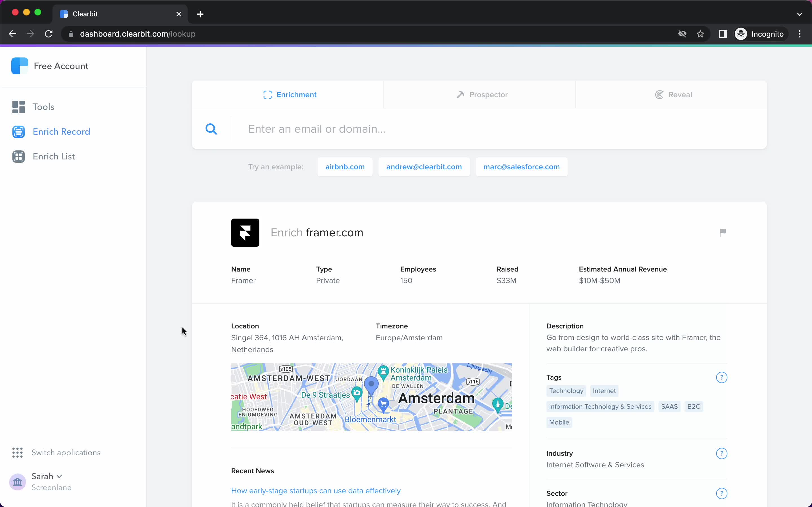Open the Enrichment tab
This screenshot has height=507, width=812.
[x=289, y=95]
